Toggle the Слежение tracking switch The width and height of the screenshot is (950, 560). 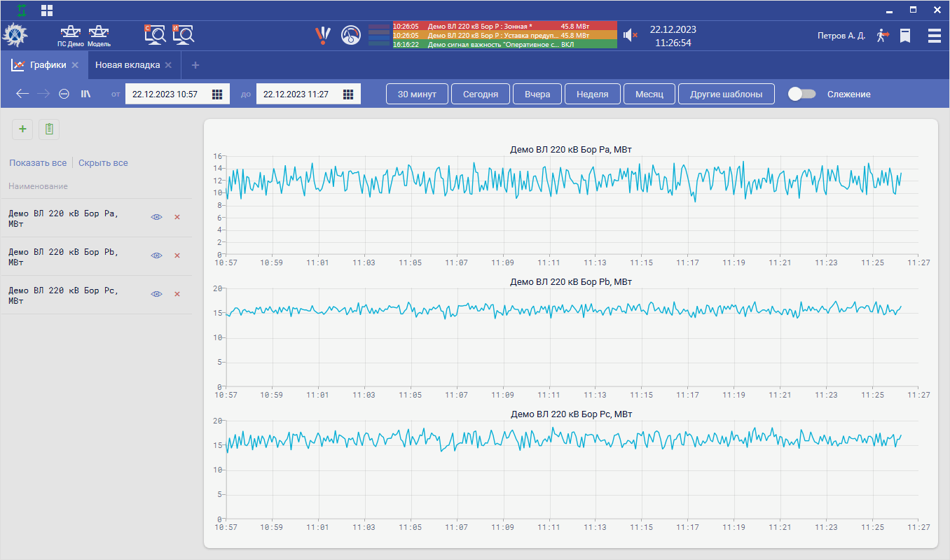pos(801,94)
